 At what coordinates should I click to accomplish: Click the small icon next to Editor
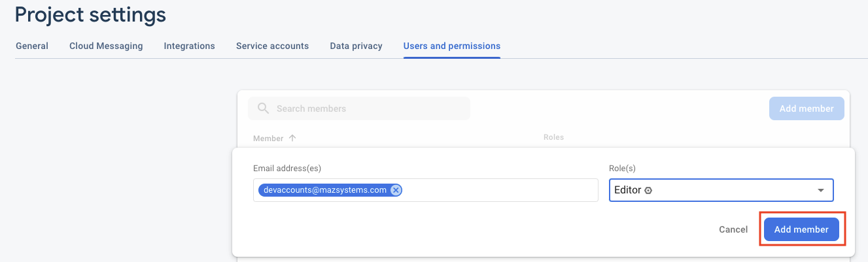point(648,191)
